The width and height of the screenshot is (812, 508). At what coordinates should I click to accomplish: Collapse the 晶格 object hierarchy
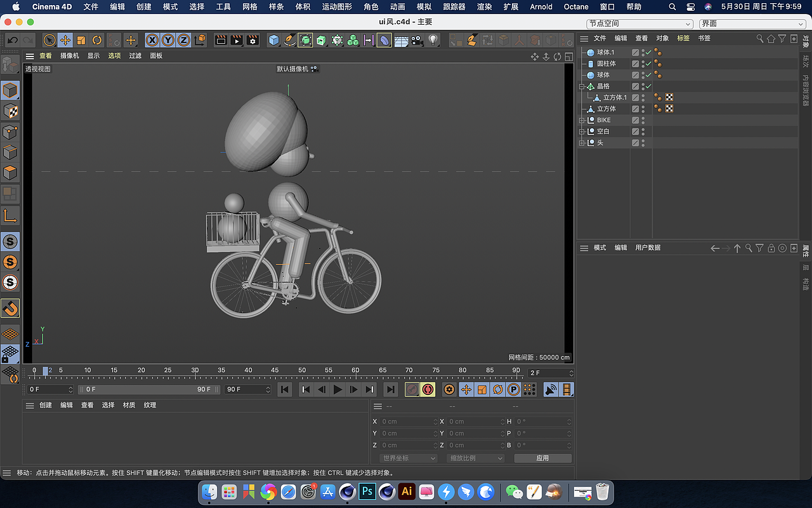coord(582,86)
